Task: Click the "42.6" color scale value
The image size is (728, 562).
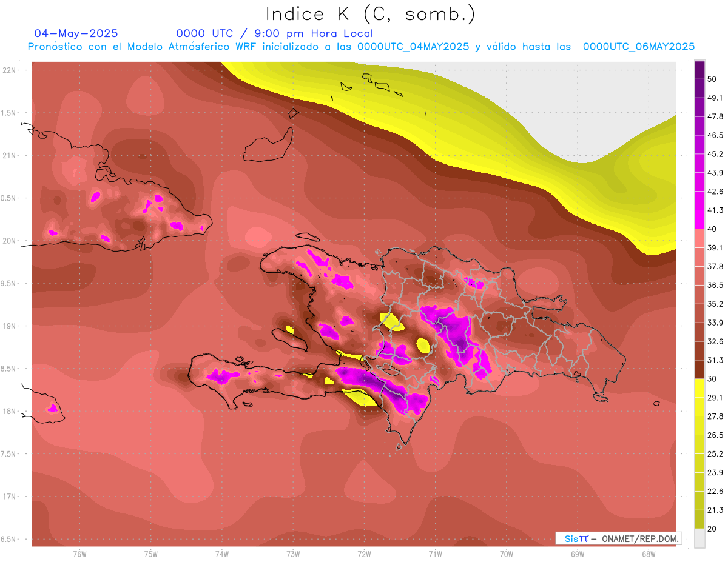Action: pos(715,192)
